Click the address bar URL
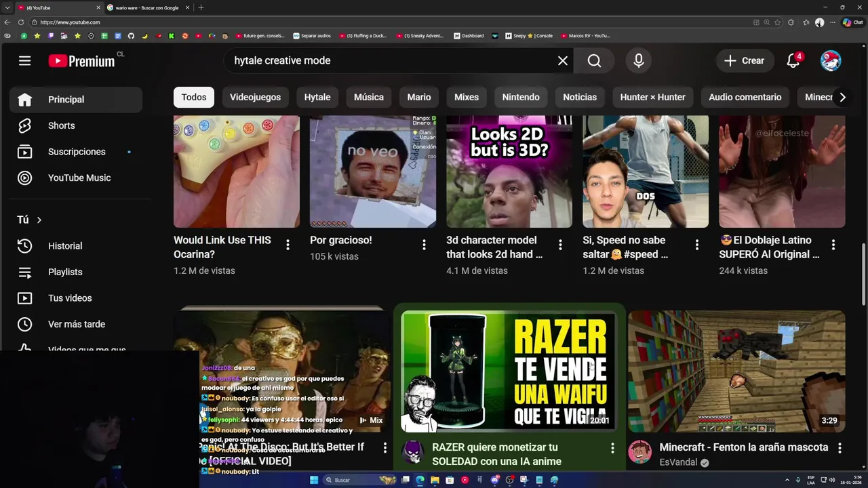 (x=70, y=22)
